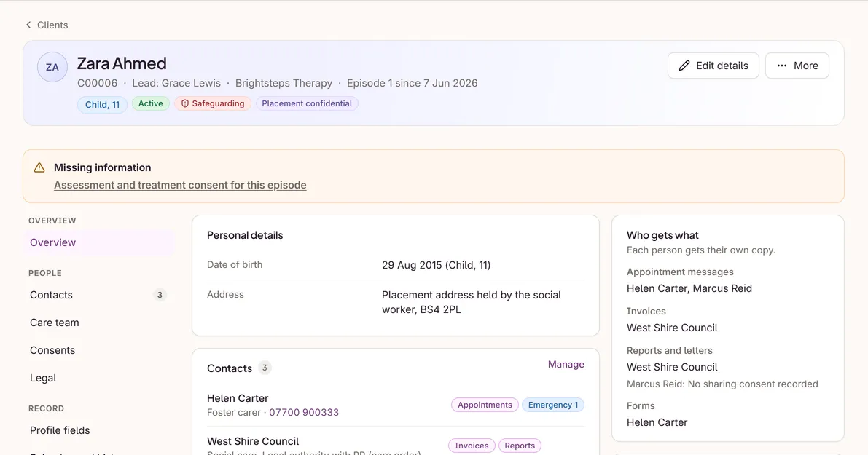Select Overview in the sidebar
This screenshot has height=455, width=868.
click(x=98, y=242)
